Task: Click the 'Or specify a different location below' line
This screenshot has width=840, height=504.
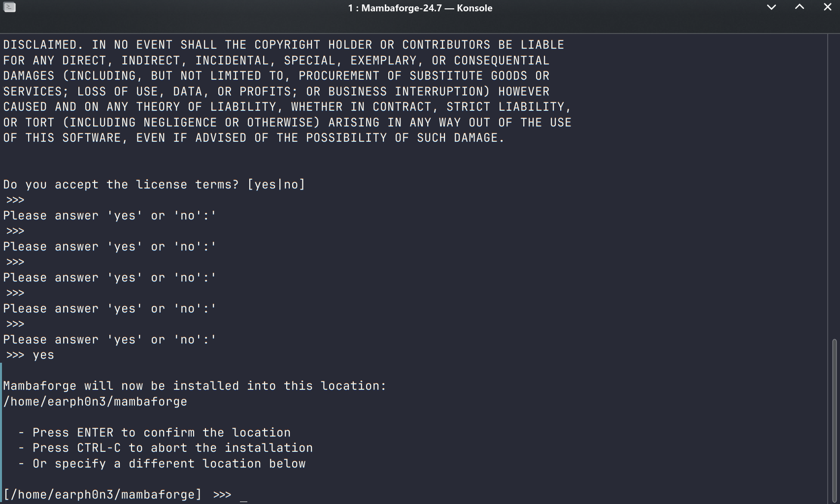Action: pyautogui.click(x=162, y=464)
